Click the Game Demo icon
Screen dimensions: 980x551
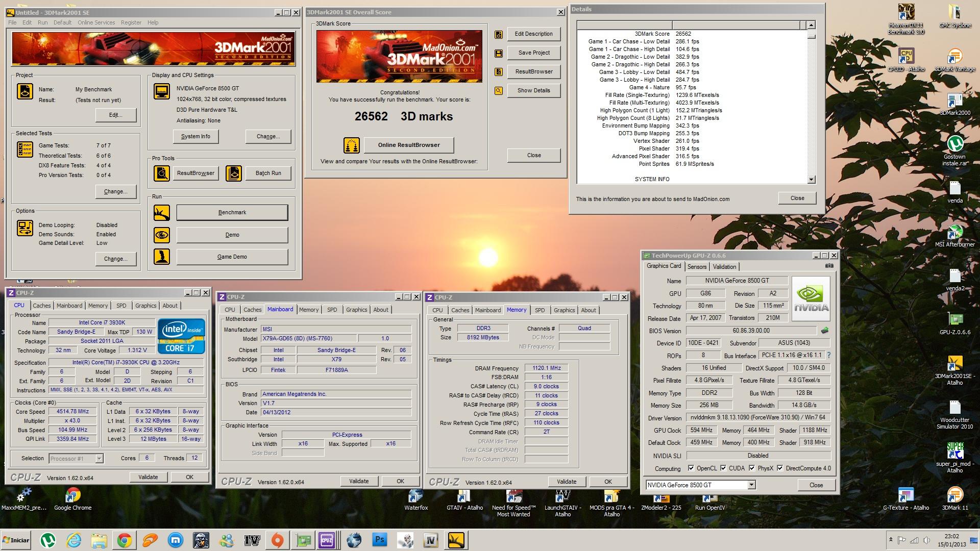(162, 257)
